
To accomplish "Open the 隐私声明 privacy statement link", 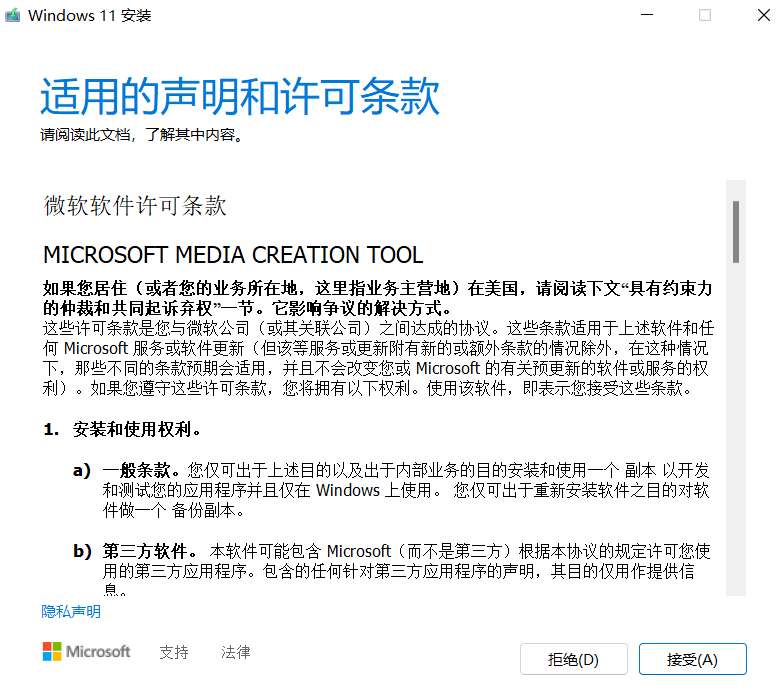I will pyautogui.click(x=71, y=611).
